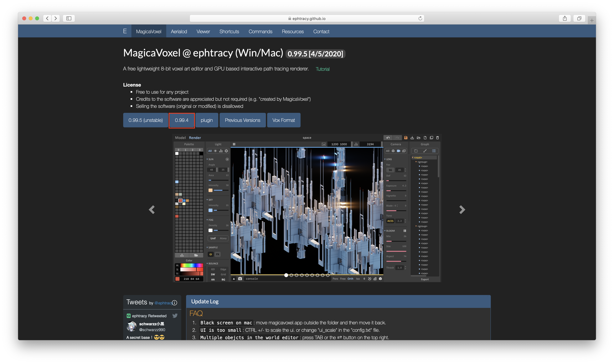Collapse the LENS section
Screen dimensions: 614x364
[x=385, y=159]
